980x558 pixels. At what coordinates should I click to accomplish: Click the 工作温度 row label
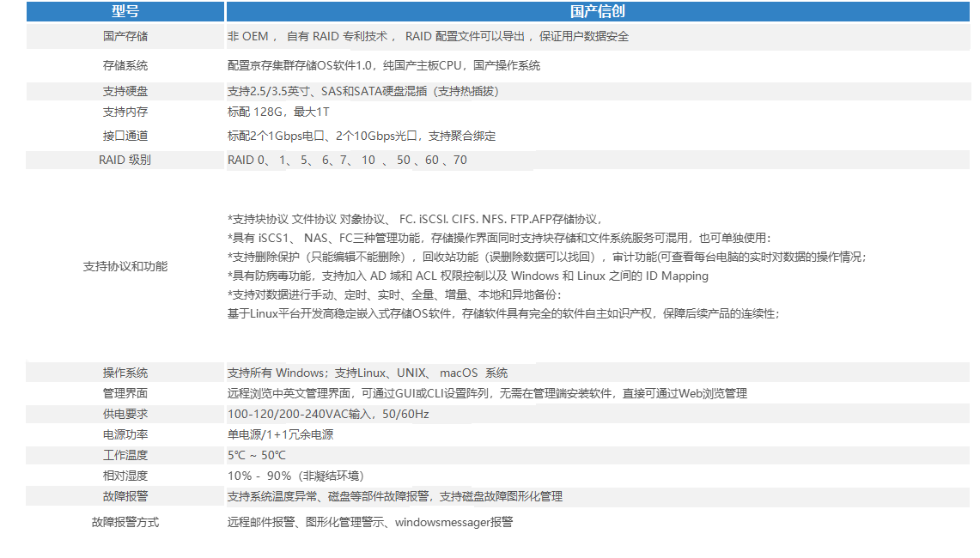(x=125, y=455)
